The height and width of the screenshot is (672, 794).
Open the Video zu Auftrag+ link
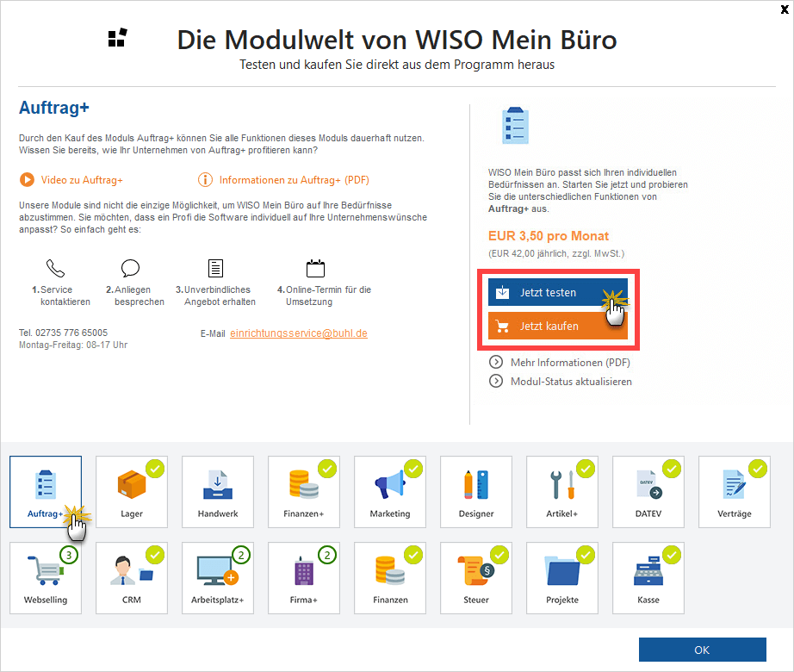coord(82,180)
